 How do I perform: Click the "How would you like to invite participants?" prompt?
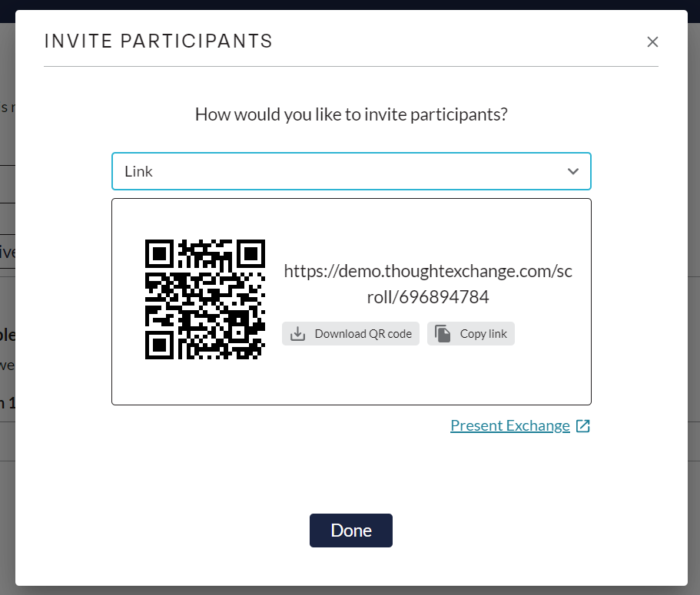(x=351, y=114)
